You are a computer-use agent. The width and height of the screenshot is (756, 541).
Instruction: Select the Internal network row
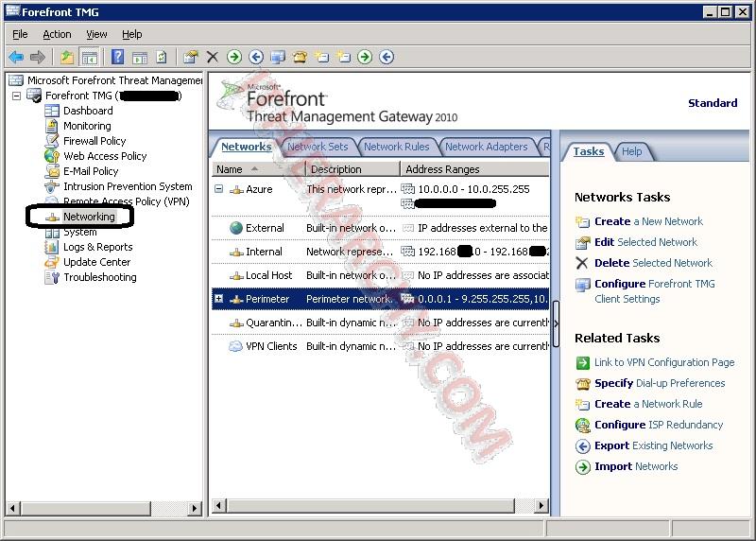pos(380,252)
